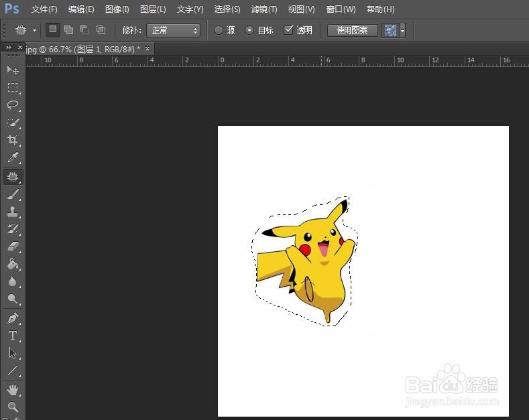Select the Hand tool

[13, 390]
